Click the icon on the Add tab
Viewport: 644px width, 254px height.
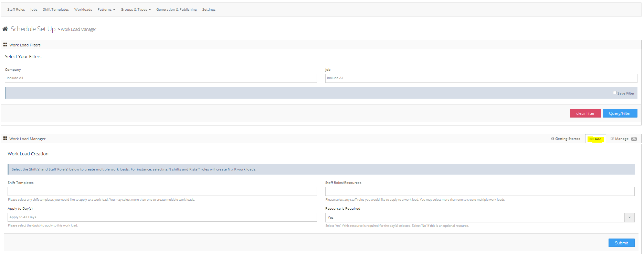pos(591,139)
